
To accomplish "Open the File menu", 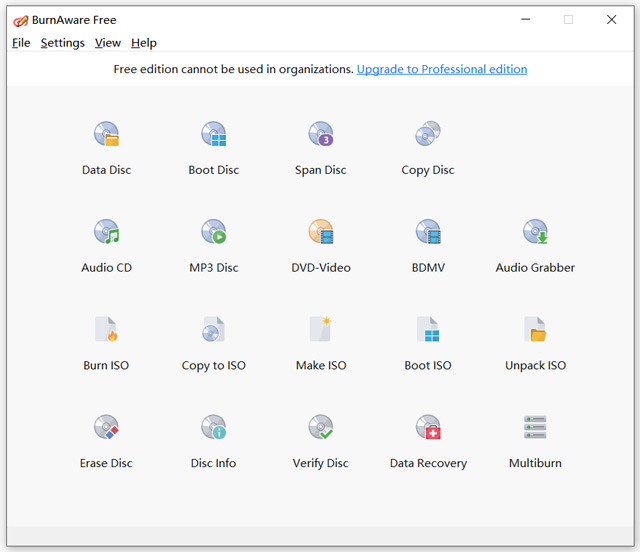I will pos(21,43).
